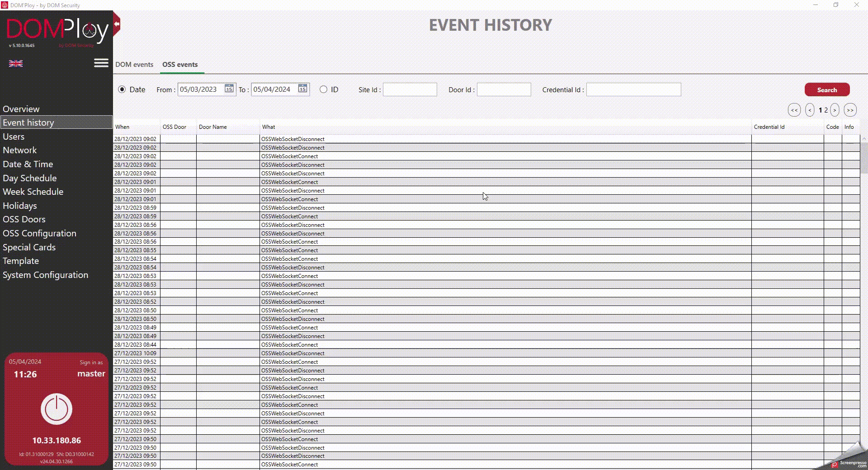Viewport: 868px width, 470px height.
Task: Open the language selector UK flag
Action: pos(16,64)
